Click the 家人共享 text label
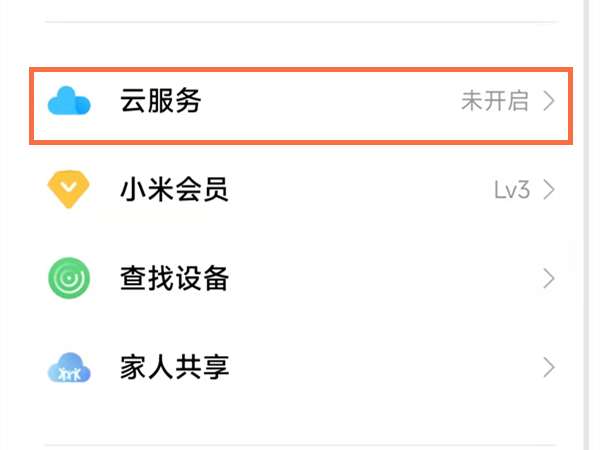Screen dimensions: 600x450 click(x=175, y=368)
